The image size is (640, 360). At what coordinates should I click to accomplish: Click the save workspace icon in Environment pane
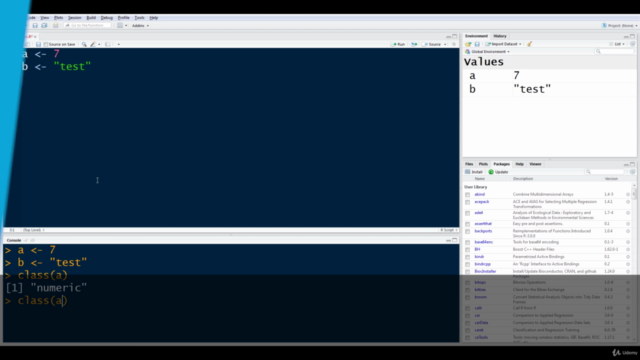[x=477, y=44]
